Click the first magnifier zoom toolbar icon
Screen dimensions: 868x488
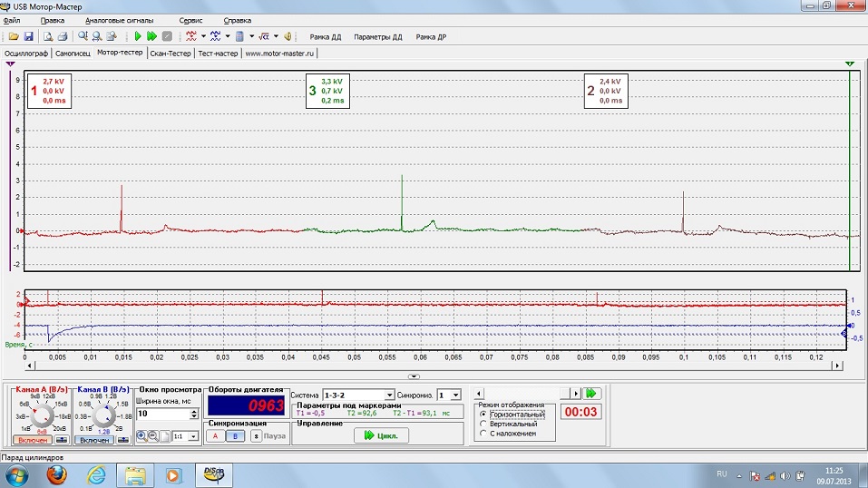83,36
